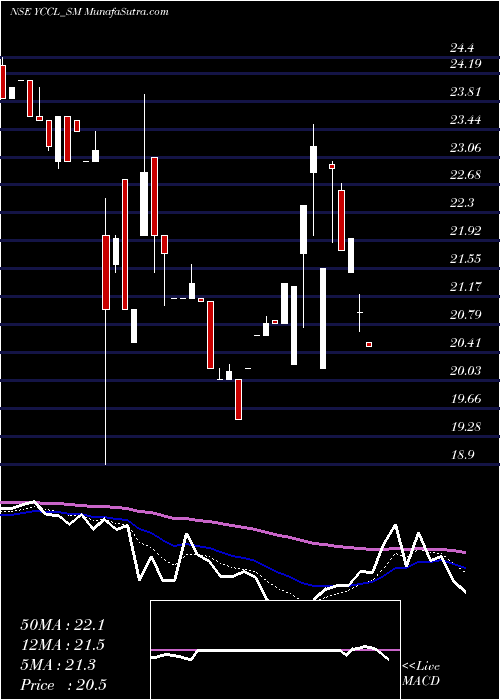Click the 23.06 price axis label
This screenshot has height=700, width=500.
[466, 148]
